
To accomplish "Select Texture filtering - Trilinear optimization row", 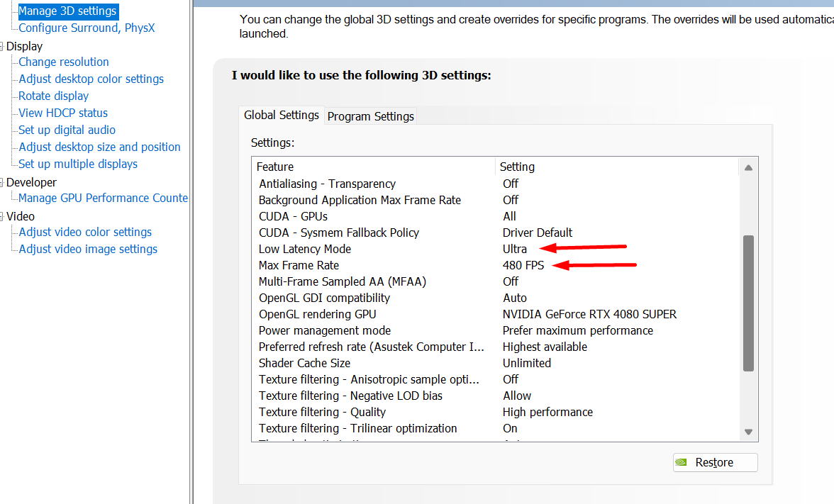I will tap(495, 428).
